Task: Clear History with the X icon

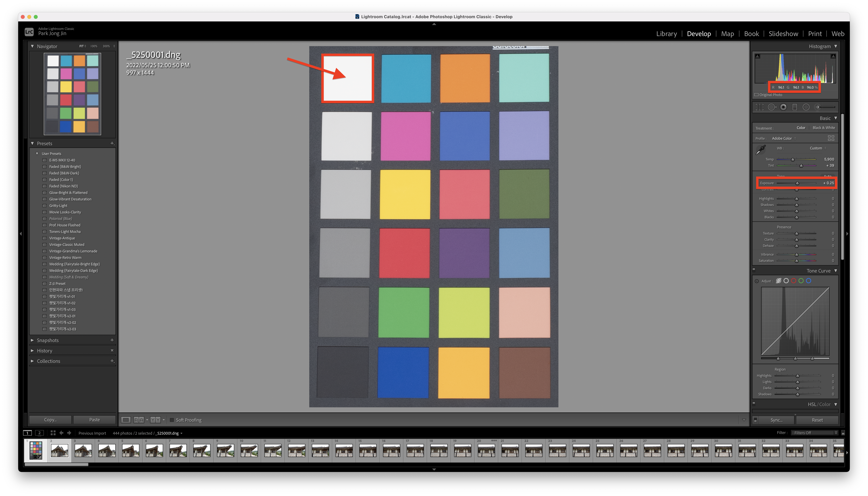Action: pyautogui.click(x=112, y=350)
